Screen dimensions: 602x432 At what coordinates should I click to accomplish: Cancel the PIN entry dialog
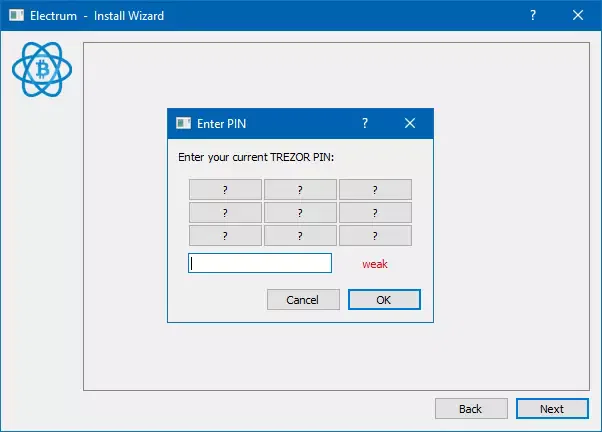pos(302,300)
